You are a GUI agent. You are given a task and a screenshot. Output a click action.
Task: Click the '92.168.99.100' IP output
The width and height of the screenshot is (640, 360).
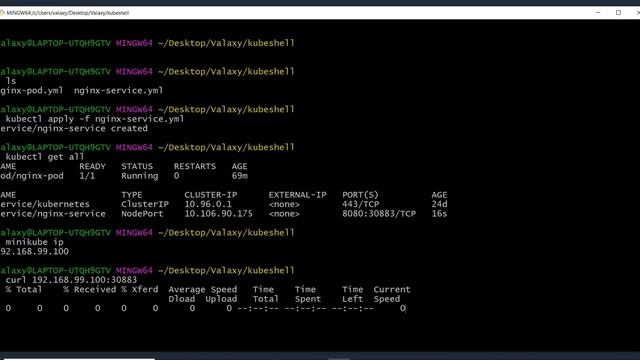click(x=34, y=252)
